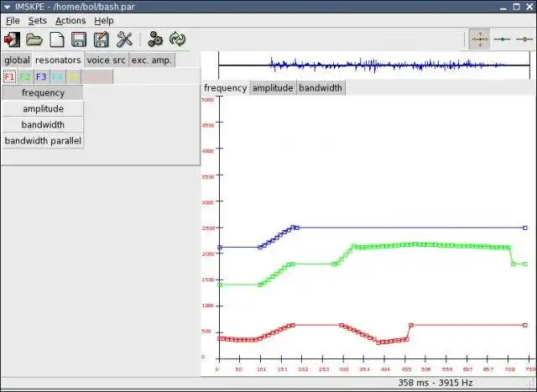
Task: Open the exc. amp. tab
Action: pos(151,60)
